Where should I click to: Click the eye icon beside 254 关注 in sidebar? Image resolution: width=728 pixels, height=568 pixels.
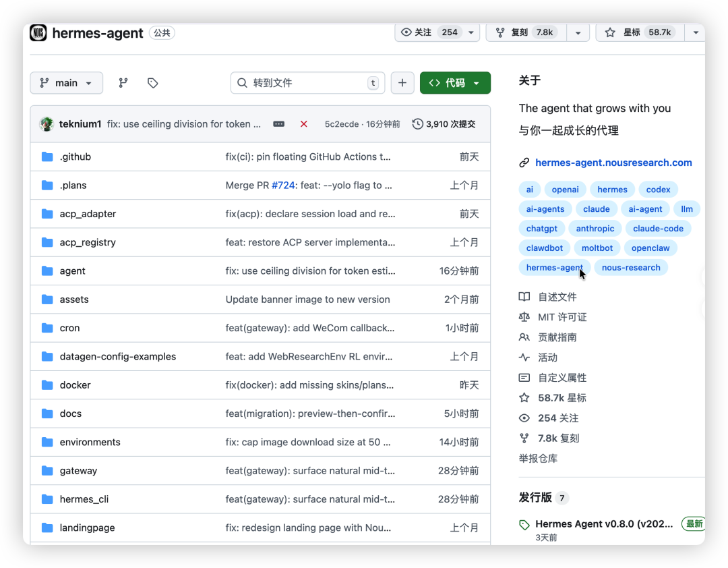(x=524, y=418)
